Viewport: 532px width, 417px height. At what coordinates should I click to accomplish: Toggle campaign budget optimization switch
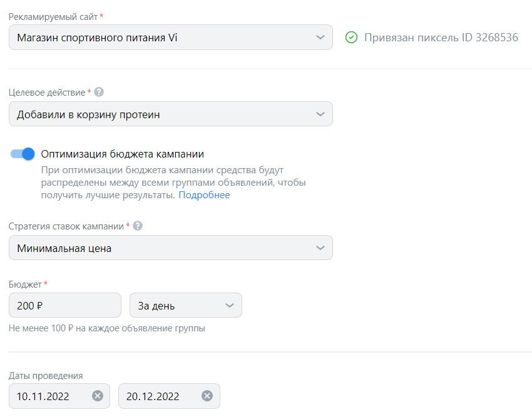click(23, 154)
